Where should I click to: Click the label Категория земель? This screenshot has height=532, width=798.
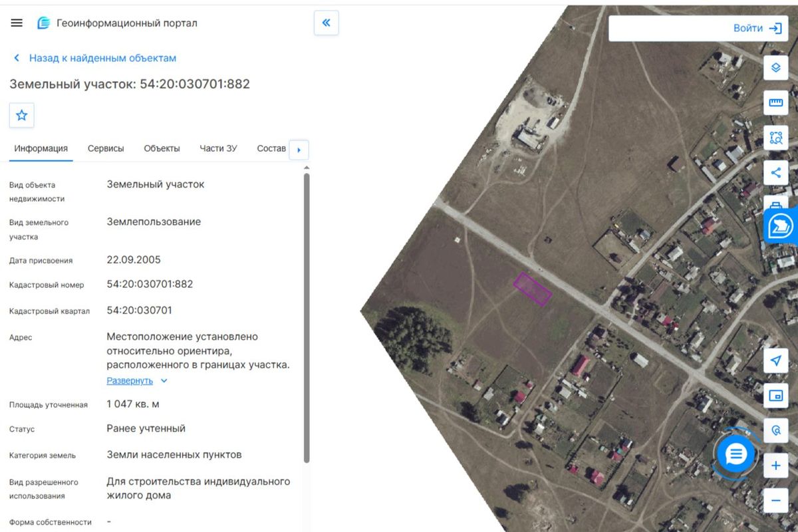pos(43,456)
